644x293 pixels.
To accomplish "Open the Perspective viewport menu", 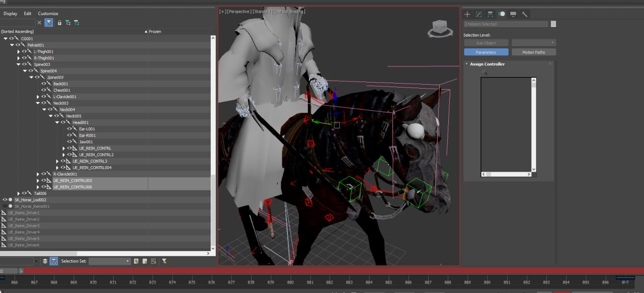I will (x=239, y=11).
